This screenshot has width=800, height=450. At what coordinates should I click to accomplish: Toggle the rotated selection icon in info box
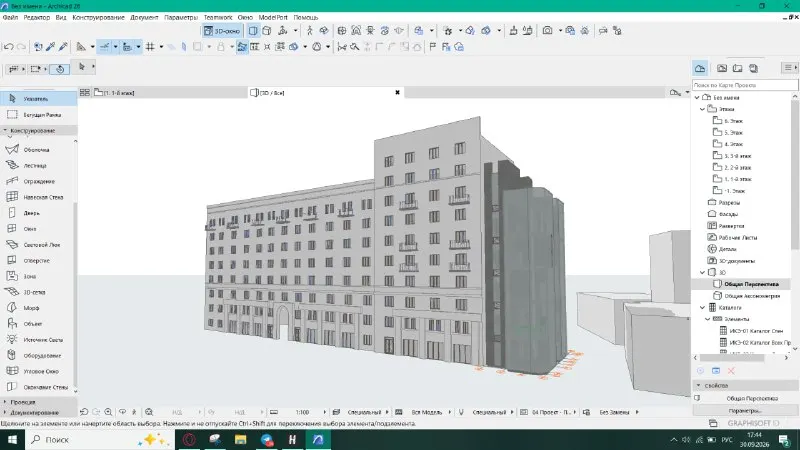60,69
